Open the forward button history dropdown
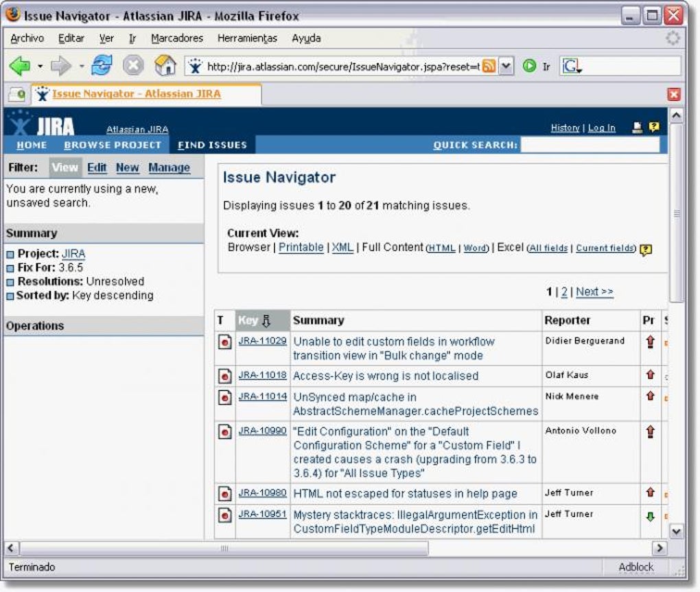This screenshot has height=592, width=700. (81, 66)
